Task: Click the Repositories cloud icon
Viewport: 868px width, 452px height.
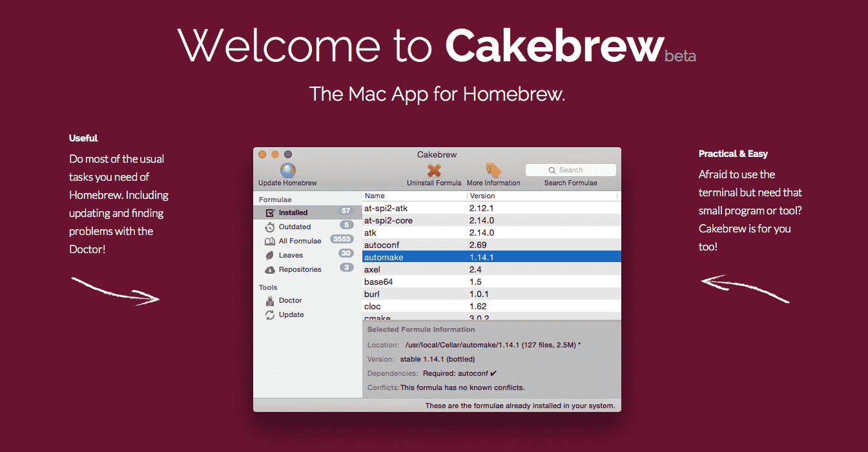Action: coord(270,269)
